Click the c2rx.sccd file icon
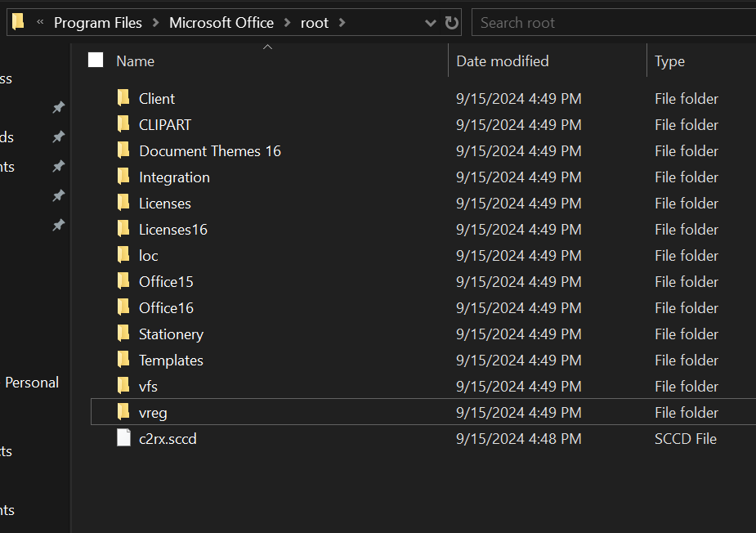756x533 pixels. 123,438
